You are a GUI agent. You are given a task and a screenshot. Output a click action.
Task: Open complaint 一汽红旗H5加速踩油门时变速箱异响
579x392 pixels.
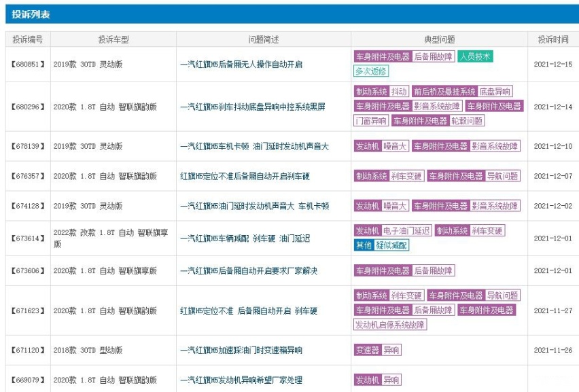[241, 351]
